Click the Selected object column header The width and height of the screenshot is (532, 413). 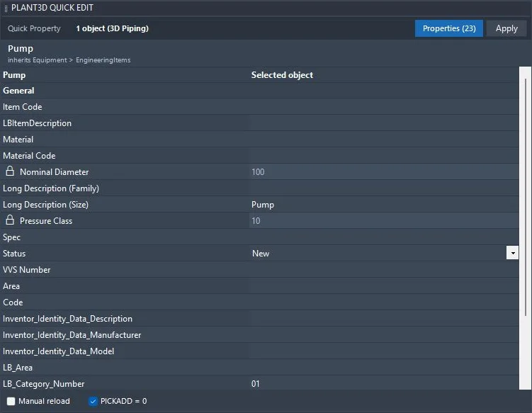(x=282, y=75)
